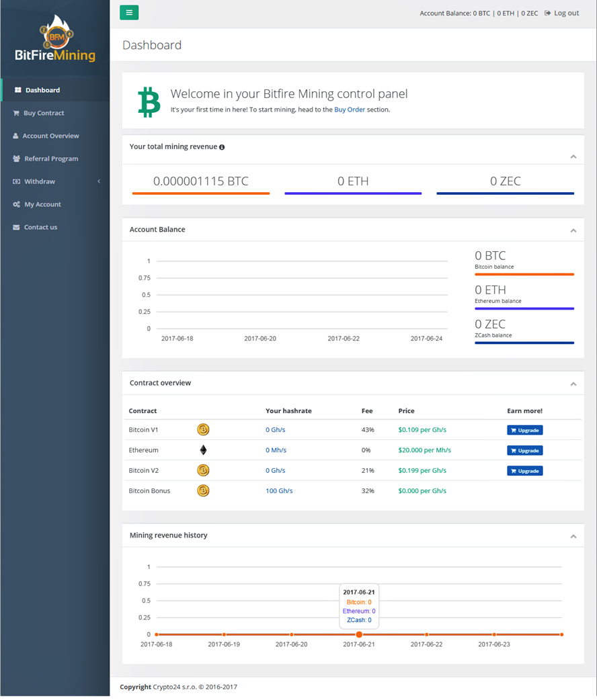This screenshot has height=700, width=597.
Task: Click the Account Balance text in header
Action: click(x=479, y=13)
